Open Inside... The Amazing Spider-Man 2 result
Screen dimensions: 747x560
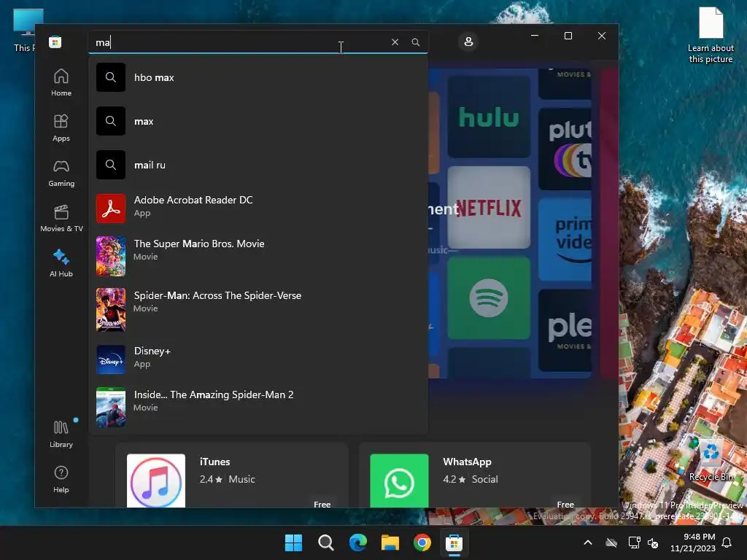[x=258, y=407]
